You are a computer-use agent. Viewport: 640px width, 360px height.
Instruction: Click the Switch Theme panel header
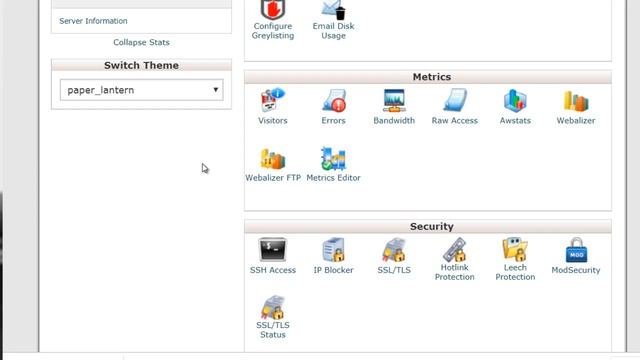(141, 65)
